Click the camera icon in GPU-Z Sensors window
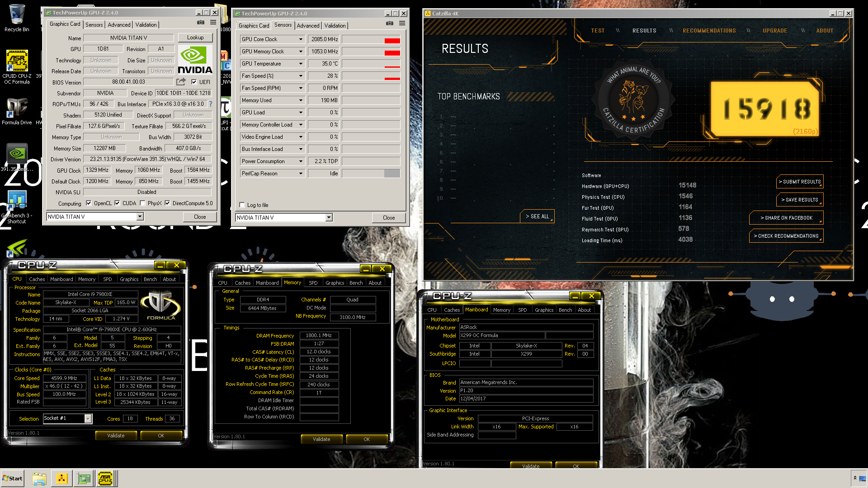This screenshot has height=488, width=868. [389, 23]
